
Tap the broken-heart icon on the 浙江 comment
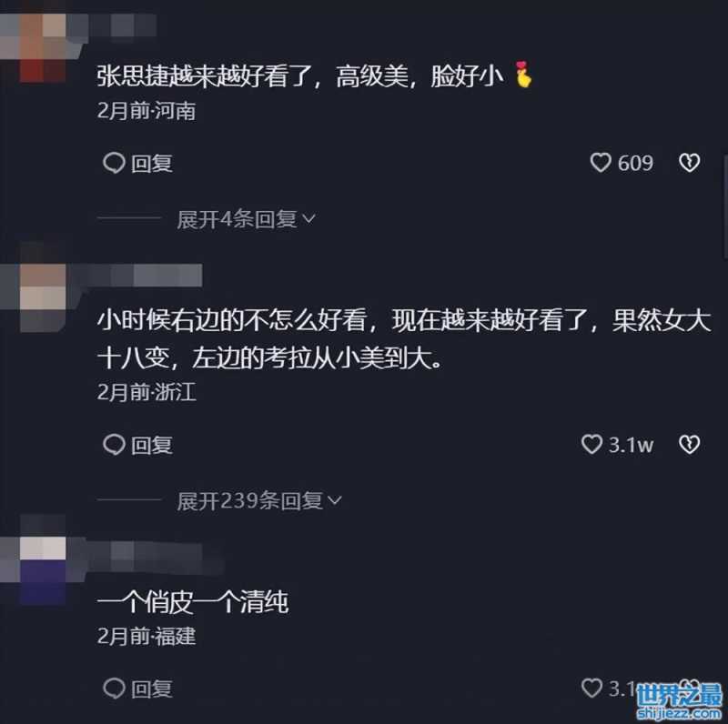click(689, 445)
